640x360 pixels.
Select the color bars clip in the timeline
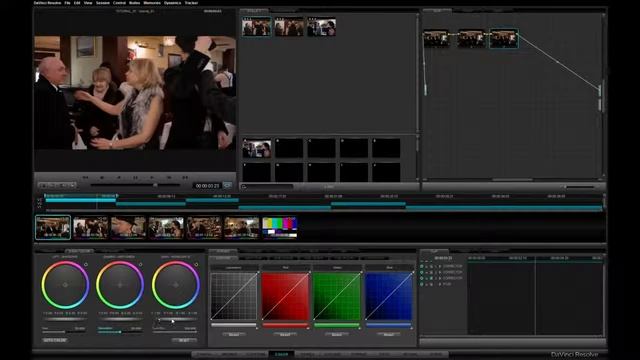280,227
